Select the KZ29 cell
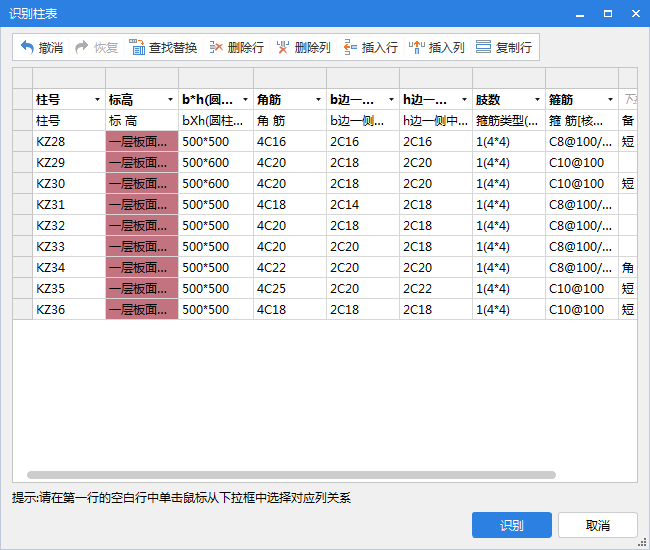The height and width of the screenshot is (550, 650). click(x=69, y=162)
